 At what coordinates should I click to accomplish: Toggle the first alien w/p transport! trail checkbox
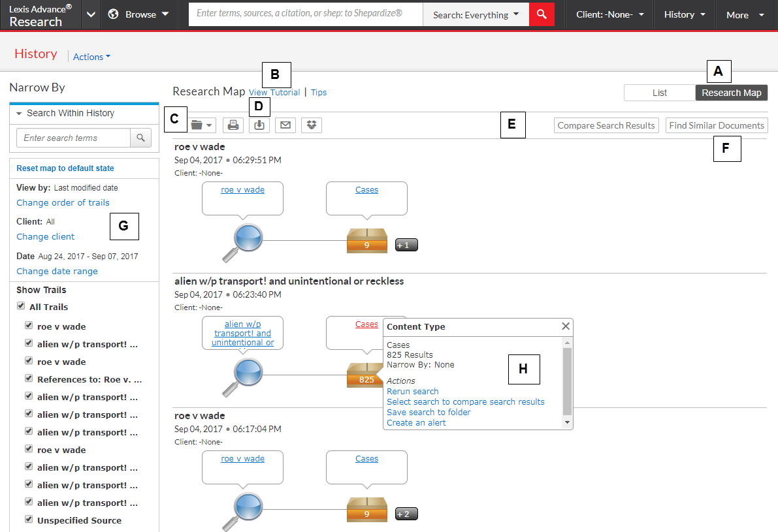coord(29,343)
